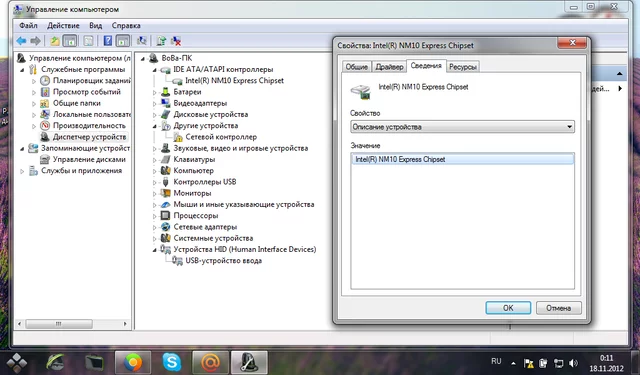The height and width of the screenshot is (375, 640).
Task: Click the blue Back arrow toolbar icon
Action: (x=21, y=41)
